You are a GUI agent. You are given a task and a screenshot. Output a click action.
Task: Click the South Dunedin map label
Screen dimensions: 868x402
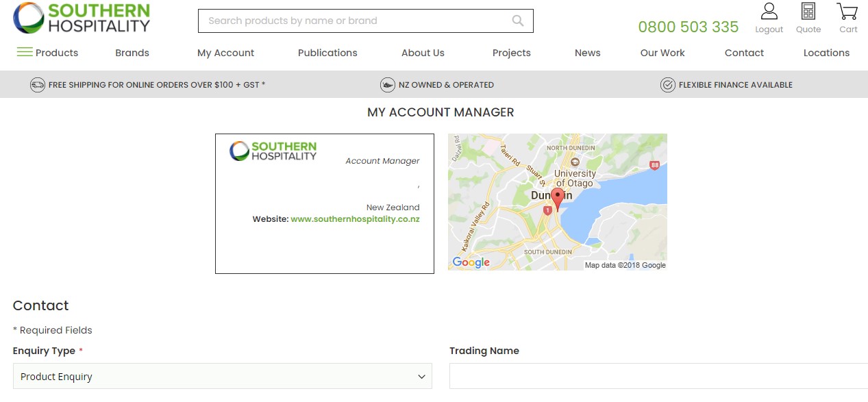[x=548, y=252]
